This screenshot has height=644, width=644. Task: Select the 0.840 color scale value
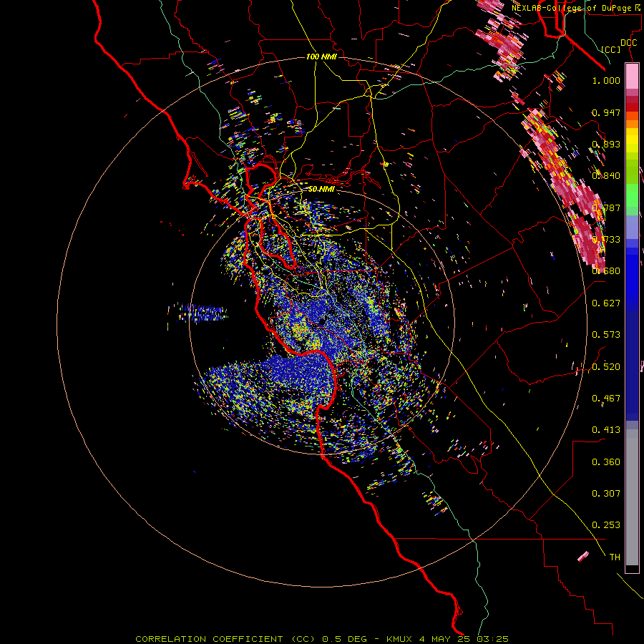click(606, 176)
